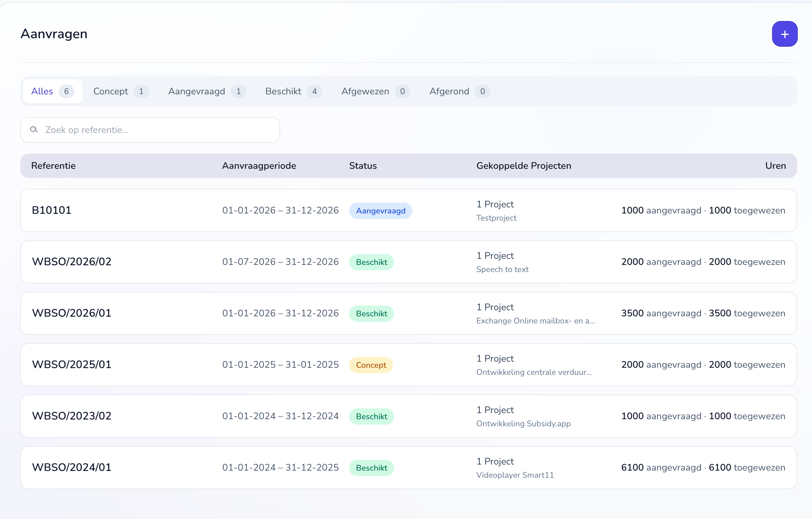812x519 pixels.
Task: Open the WBSO/2026/01 reference
Action: 72,313
